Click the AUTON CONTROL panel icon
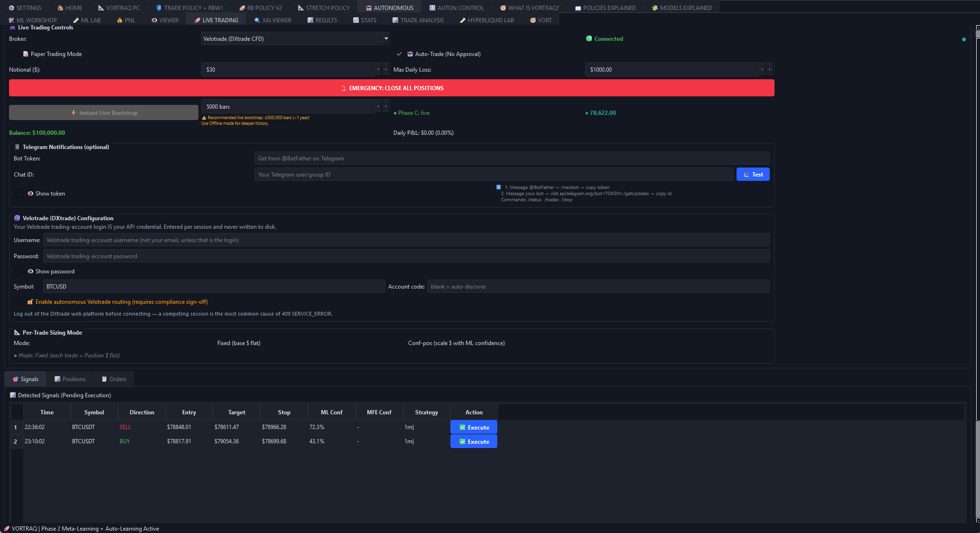 (x=432, y=8)
